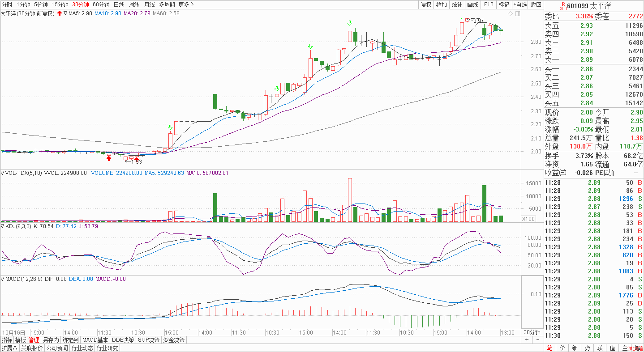Click stock code 601099
644x352 pixels.
(x=578, y=6)
